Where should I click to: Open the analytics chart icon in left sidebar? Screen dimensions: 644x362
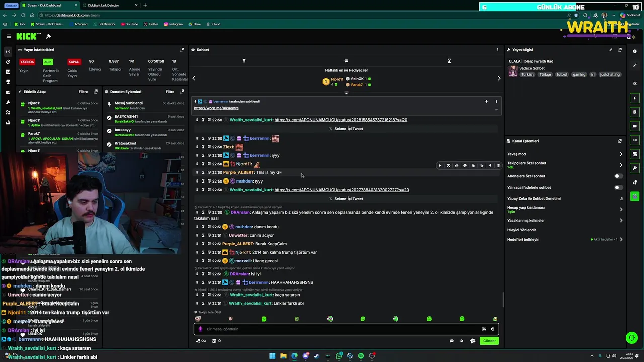click(8, 72)
